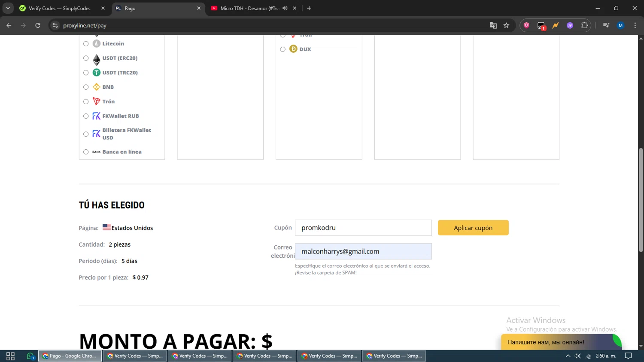Go back to the previous page
The height and width of the screenshot is (362, 644).
9,25
